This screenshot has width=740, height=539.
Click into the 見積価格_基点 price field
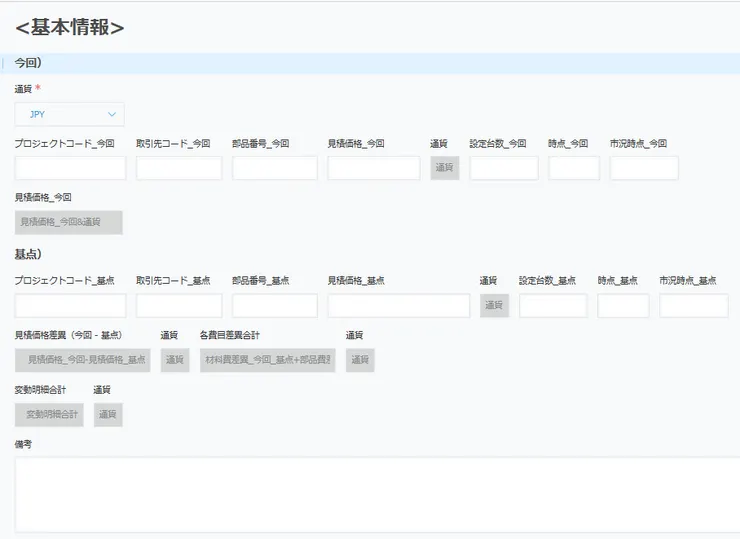point(398,306)
